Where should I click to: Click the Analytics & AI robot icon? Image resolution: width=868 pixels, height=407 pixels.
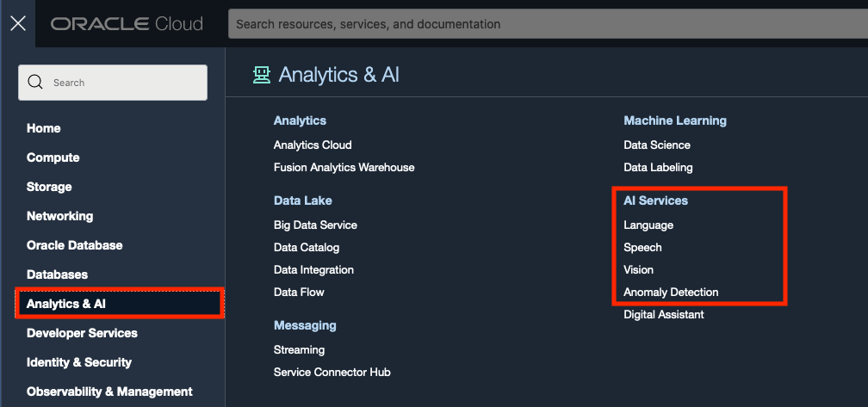(x=261, y=75)
